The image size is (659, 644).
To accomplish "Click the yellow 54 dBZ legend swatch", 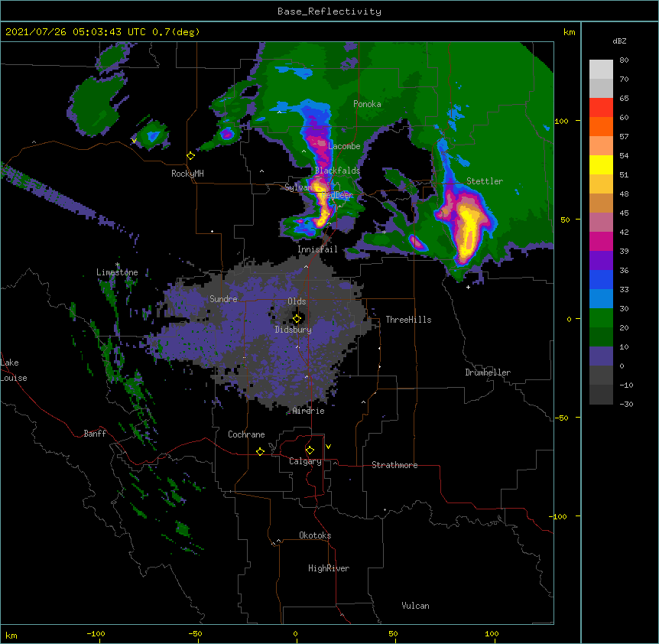I will (601, 164).
